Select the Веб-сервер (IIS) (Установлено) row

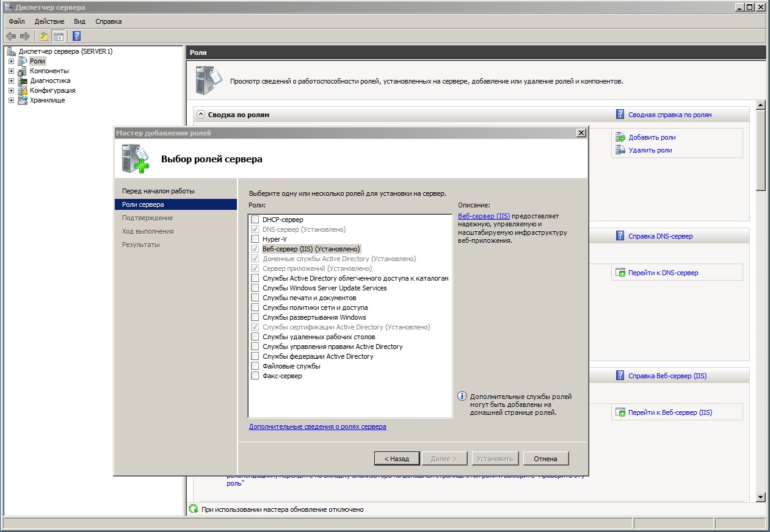coord(311,249)
